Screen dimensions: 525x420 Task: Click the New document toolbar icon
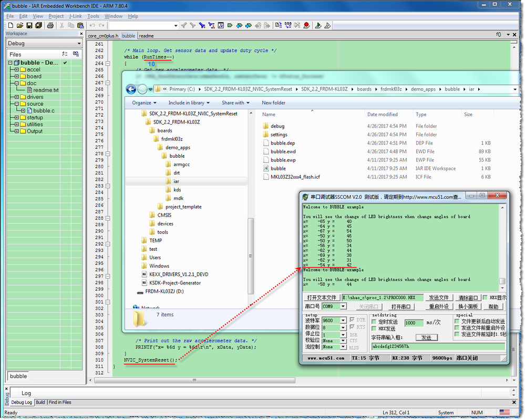coord(11,25)
